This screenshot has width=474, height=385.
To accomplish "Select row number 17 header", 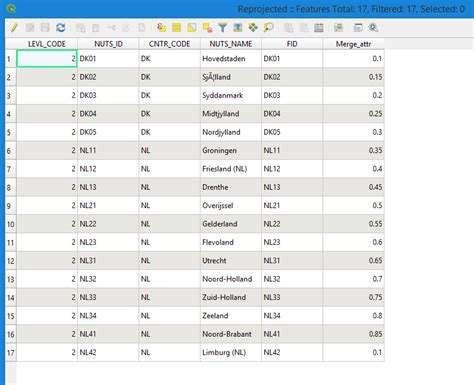I will click(11, 352).
